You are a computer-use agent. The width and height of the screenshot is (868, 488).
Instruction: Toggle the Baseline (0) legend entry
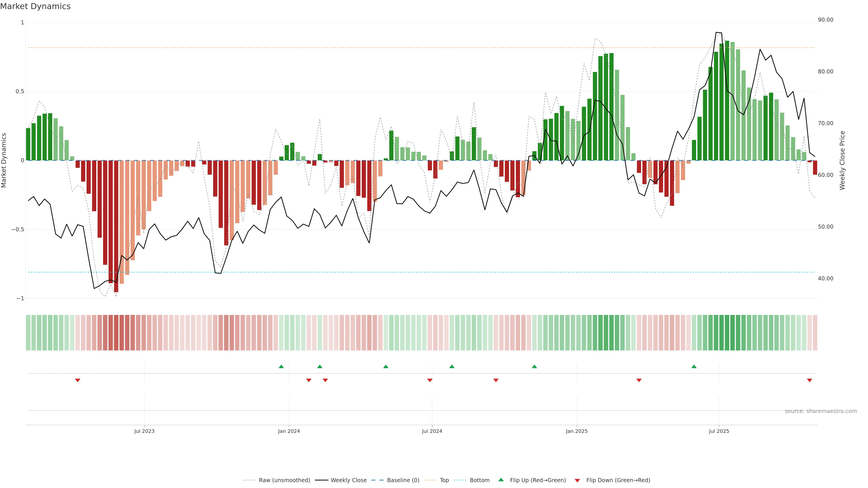coord(403,480)
